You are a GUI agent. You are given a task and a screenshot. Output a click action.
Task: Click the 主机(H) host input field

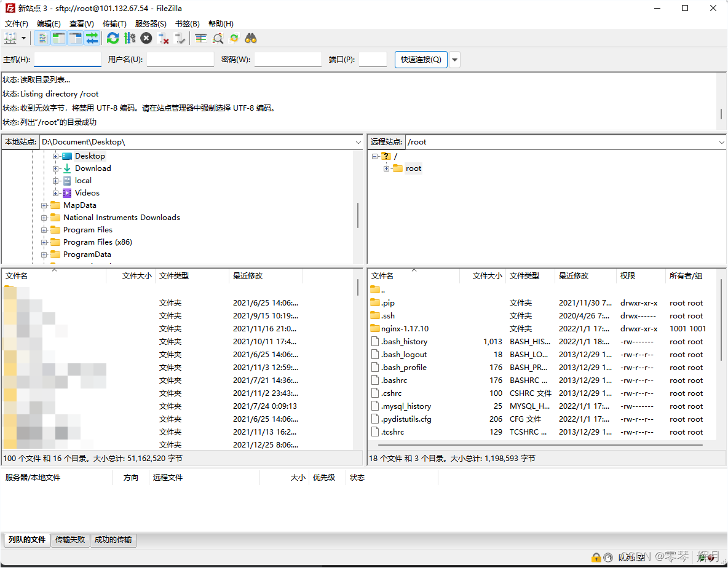(68, 60)
